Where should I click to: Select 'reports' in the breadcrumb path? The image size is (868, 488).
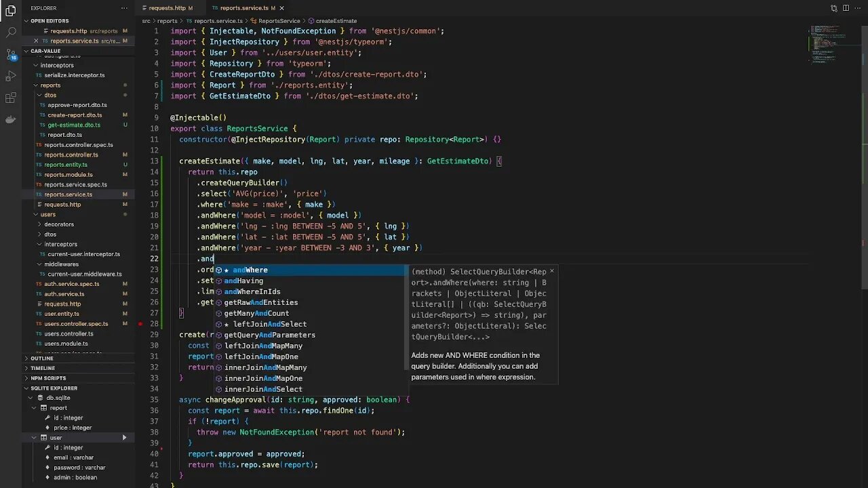coord(167,21)
